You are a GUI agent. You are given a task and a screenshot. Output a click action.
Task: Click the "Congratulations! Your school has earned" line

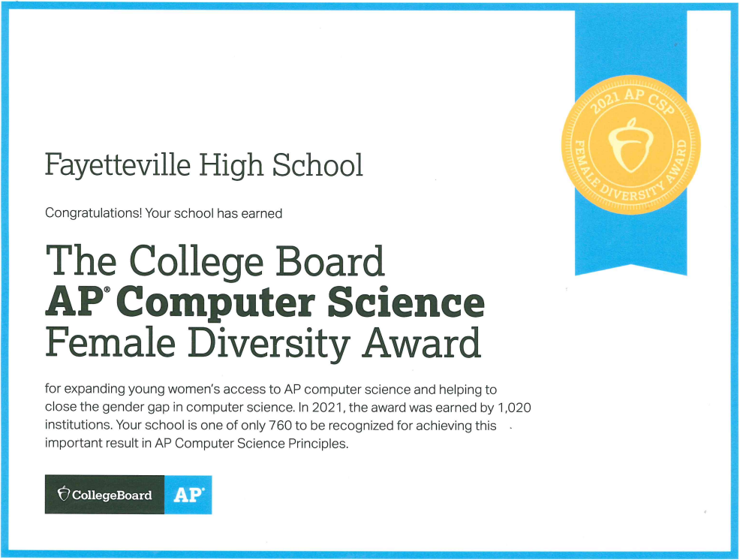click(164, 213)
